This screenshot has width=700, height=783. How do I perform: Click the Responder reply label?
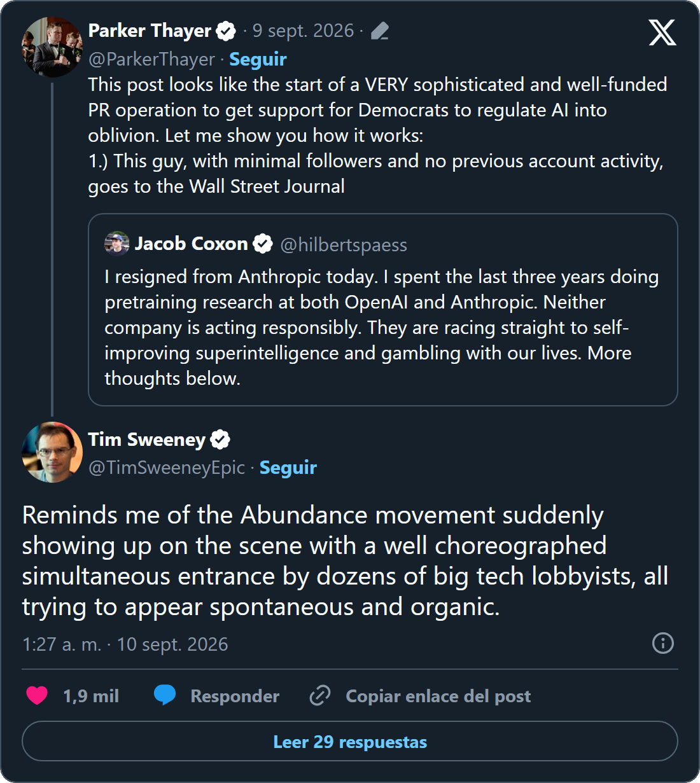[235, 696]
